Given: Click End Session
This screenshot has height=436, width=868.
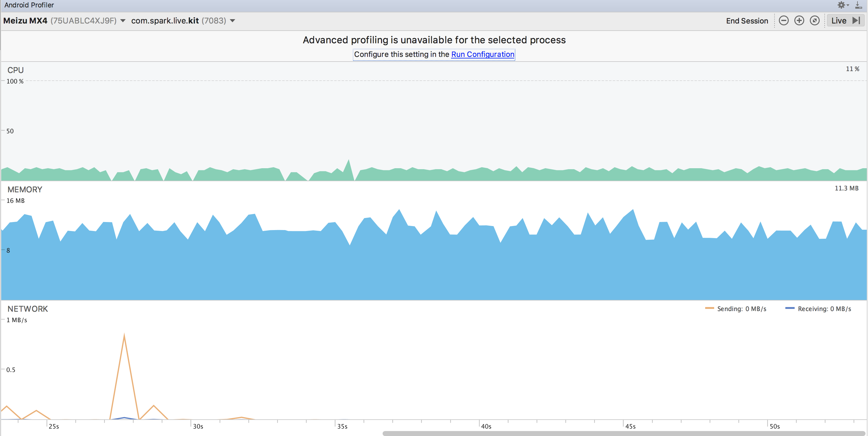Looking at the screenshot, I should point(747,21).
